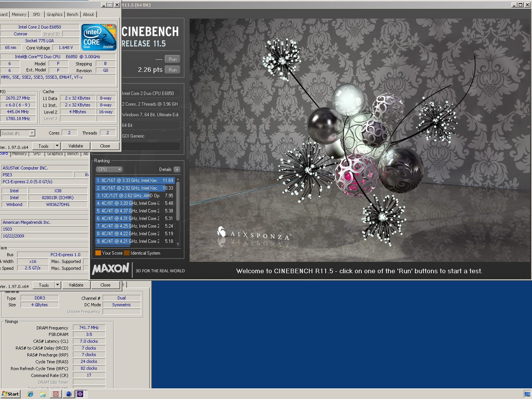Select ranking row 4 Intel Core i7 5.48
The width and height of the screenshot is (532, 399).
click(x=135, y=203)
